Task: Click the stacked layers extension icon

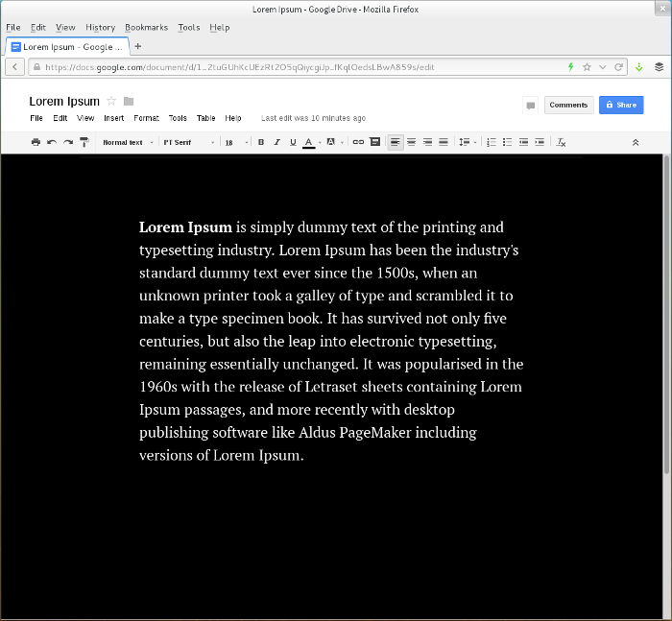Action: click(x=660, y=67)
